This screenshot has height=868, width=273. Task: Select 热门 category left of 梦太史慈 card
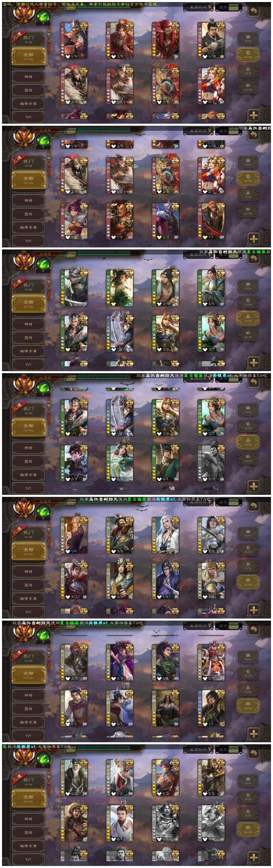28,287
